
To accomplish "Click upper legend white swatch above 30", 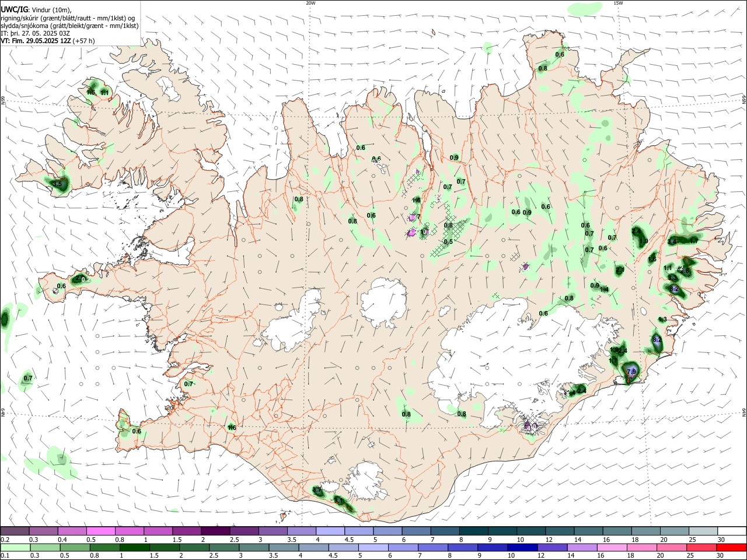I will (732, 531).
